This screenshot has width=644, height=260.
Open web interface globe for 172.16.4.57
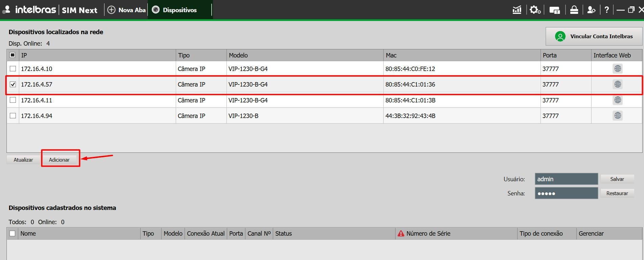tap(618, 84)
